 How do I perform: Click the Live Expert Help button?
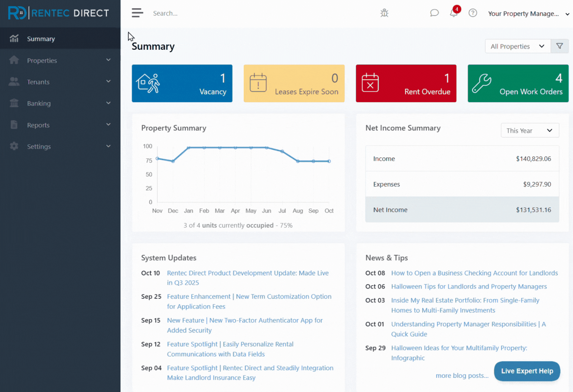coord(527,371)
